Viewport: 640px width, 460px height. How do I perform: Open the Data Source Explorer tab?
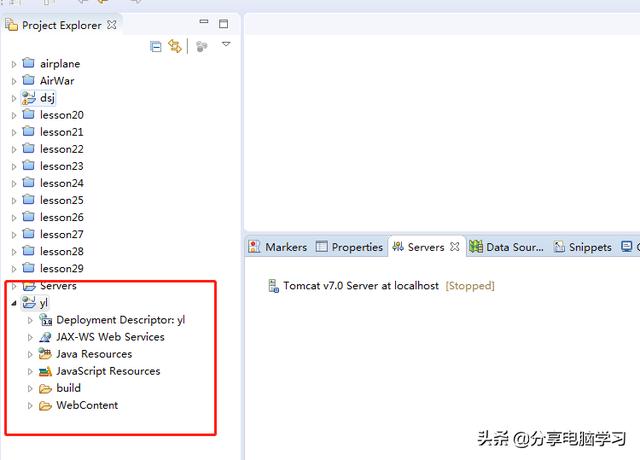click(507, 247)
